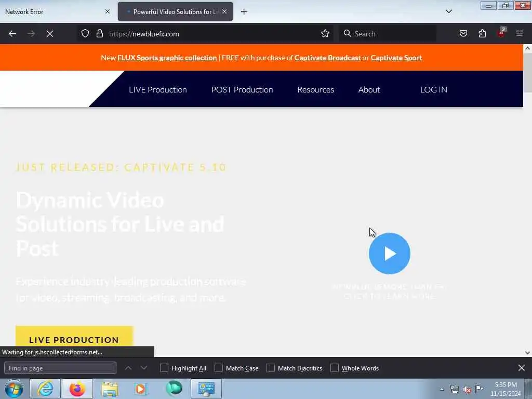This screenshot has height=399, width=532.
Task: Stop page loading with the X button
Action: click(x=50, y=34)
